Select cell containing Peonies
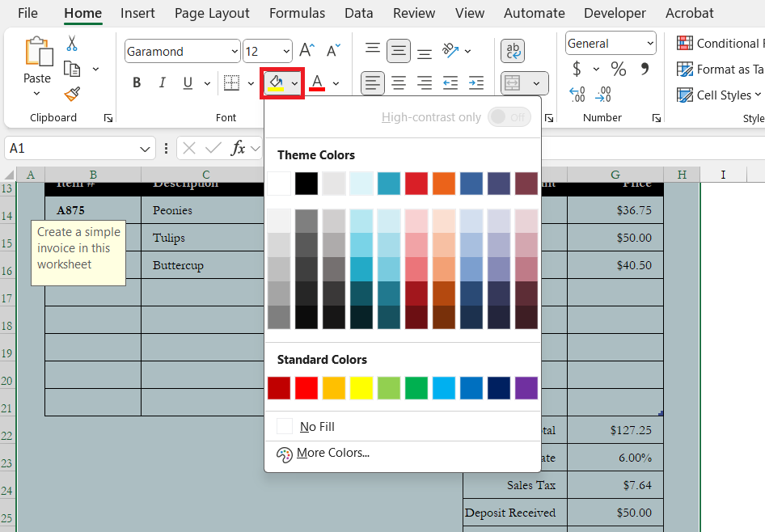 (x=202, y=210)
